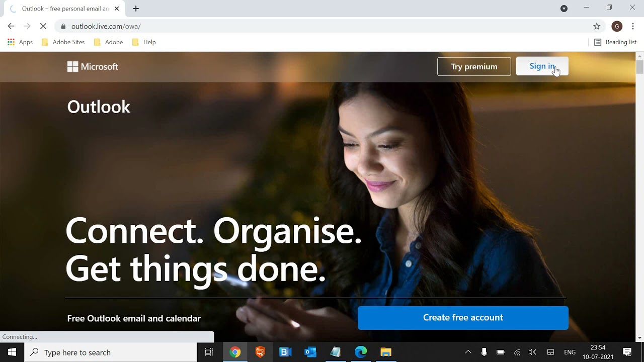Open the Chrome profile avatar G

(x=617, y=26)
